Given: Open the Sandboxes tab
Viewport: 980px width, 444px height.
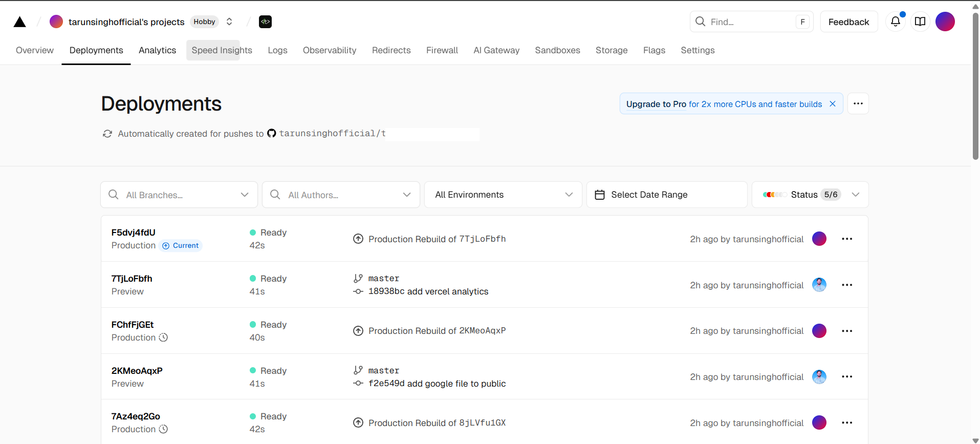Looking at the screenshot, I should point(557,50).
